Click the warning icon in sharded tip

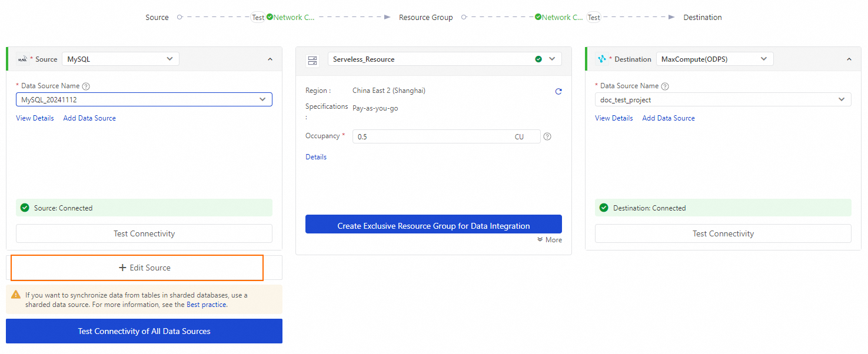coord(16,295)
